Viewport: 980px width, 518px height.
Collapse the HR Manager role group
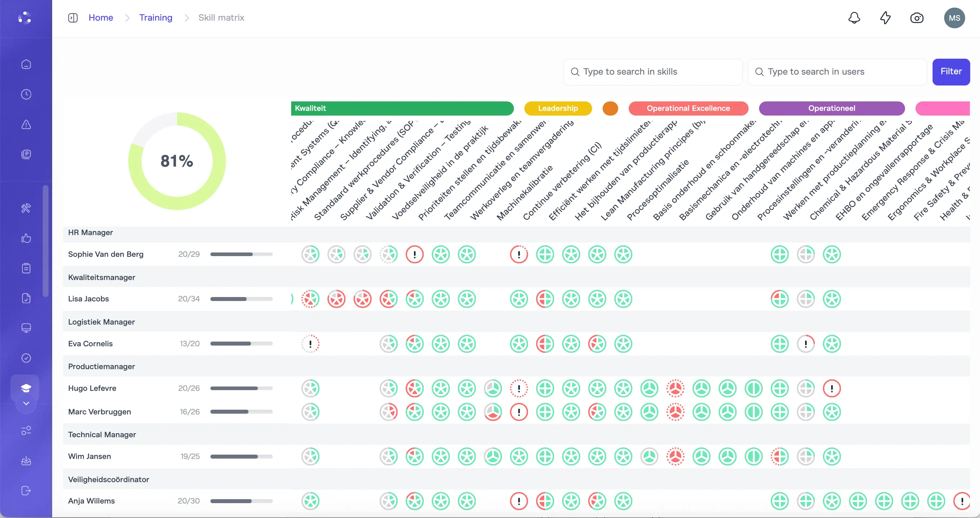click(x=90, y=233)
